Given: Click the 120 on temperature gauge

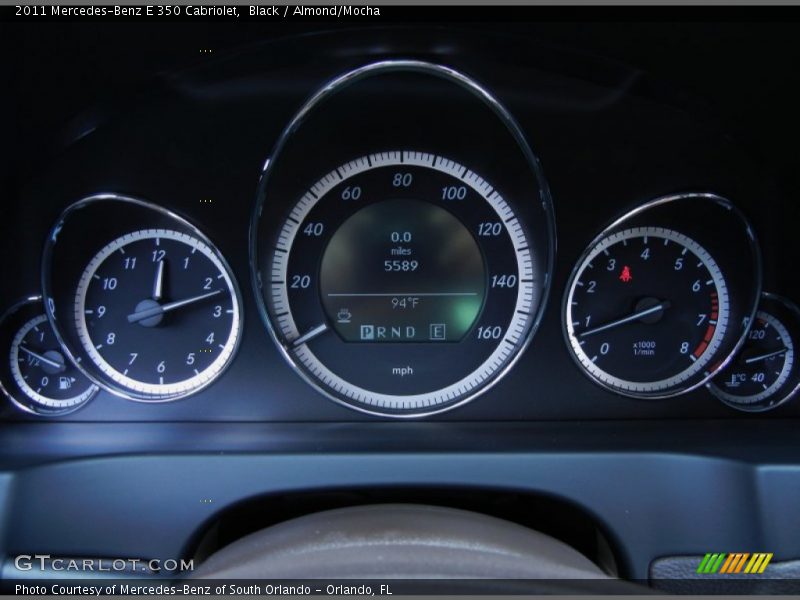Looking at the screenshot, I should pyautogui.click(x=756, y=335).
